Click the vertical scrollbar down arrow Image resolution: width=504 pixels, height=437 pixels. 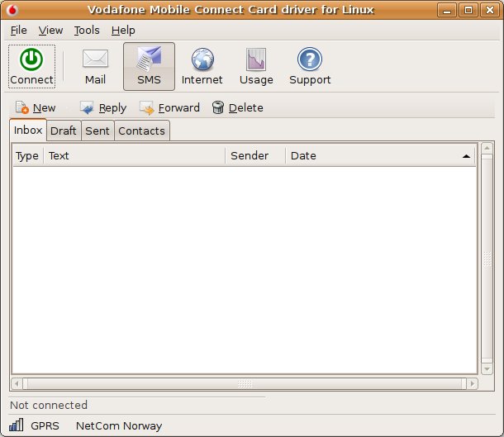(487, 369)
